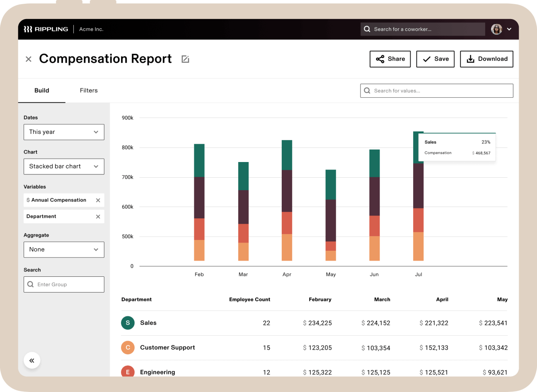
Task: Click the Engineering avatar icon
Action: [x=128, y=371]
